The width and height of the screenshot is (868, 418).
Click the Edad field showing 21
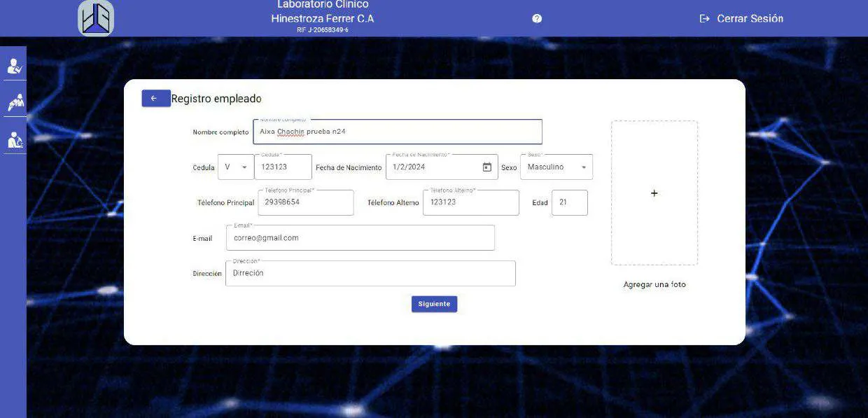click(569, 202)
